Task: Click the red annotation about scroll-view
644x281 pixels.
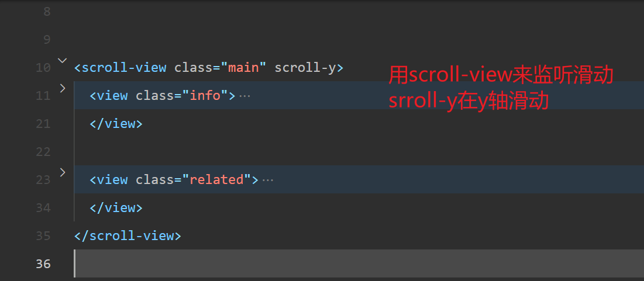Action: (501, 75)
